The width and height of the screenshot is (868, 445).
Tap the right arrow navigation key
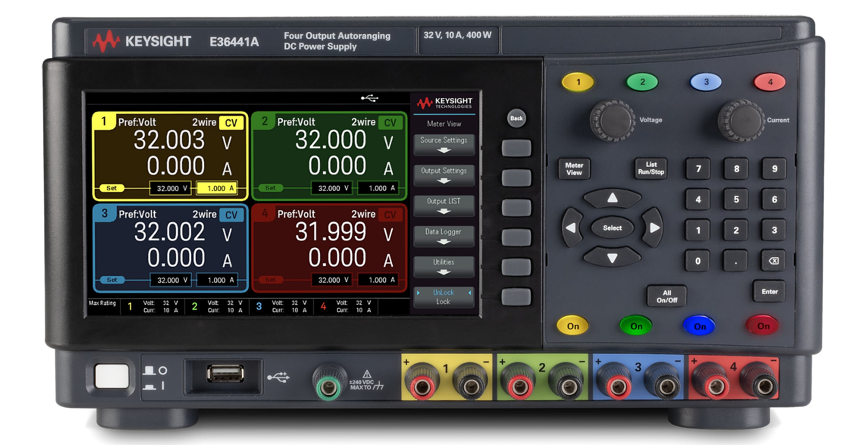tap(653, 228)
